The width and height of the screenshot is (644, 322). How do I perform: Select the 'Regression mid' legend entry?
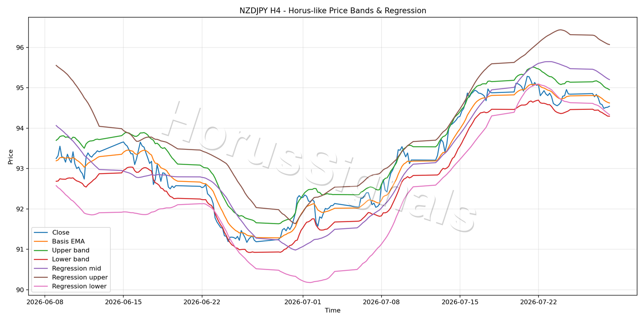76,268
